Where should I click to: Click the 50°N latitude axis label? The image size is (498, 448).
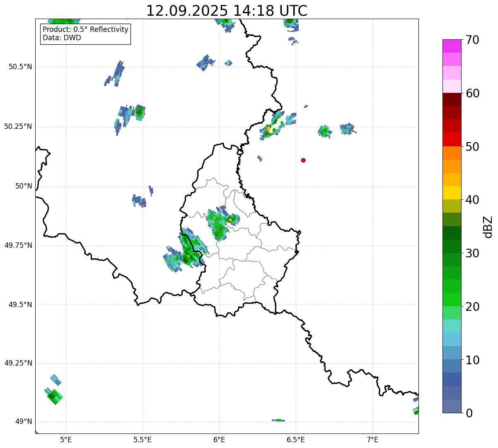tap(24, 186)
